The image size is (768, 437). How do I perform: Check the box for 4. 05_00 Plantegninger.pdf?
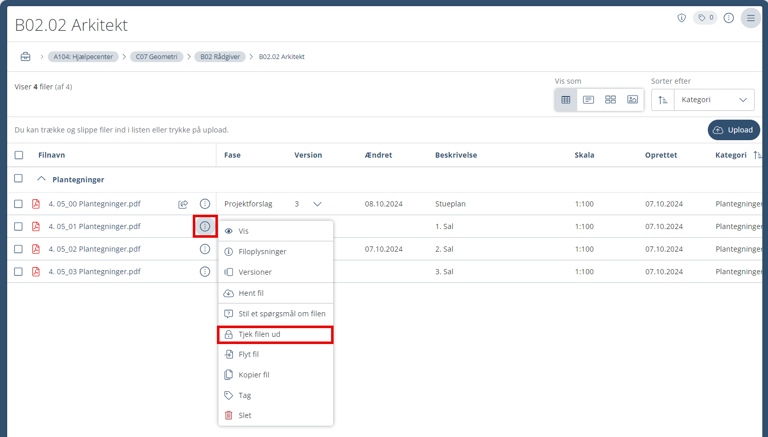[x=19, y=204]
